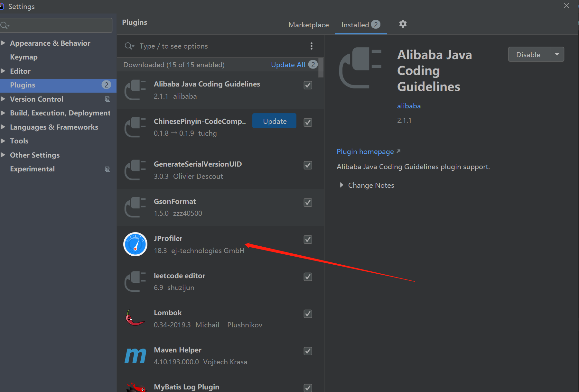Expand Languages & Frameworks node

3,127
